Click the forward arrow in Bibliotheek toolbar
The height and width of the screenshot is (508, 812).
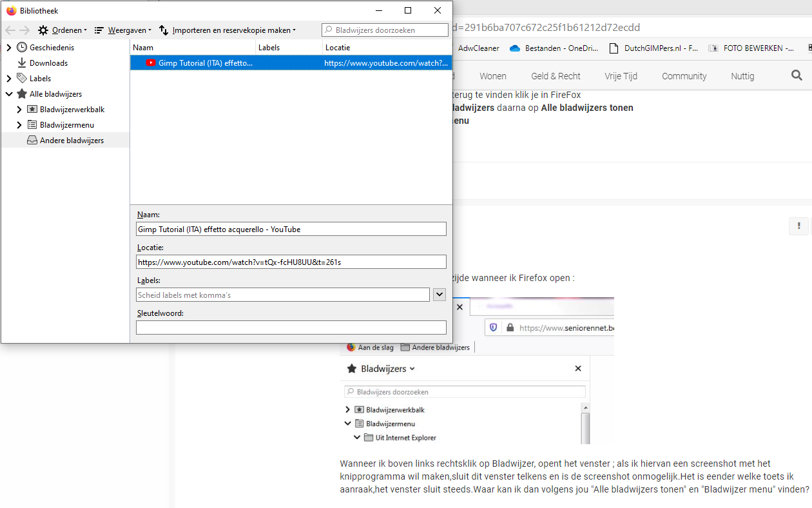click(24, 30)
